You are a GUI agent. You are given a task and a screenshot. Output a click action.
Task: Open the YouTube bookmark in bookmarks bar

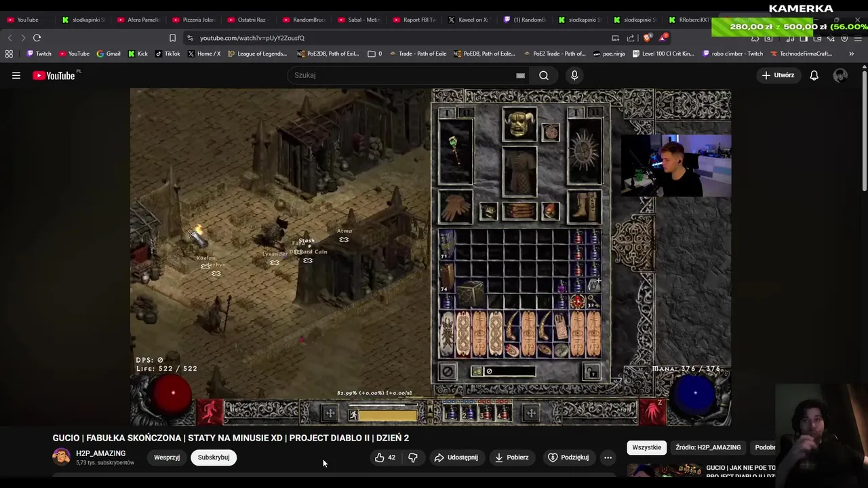point(74,54)
